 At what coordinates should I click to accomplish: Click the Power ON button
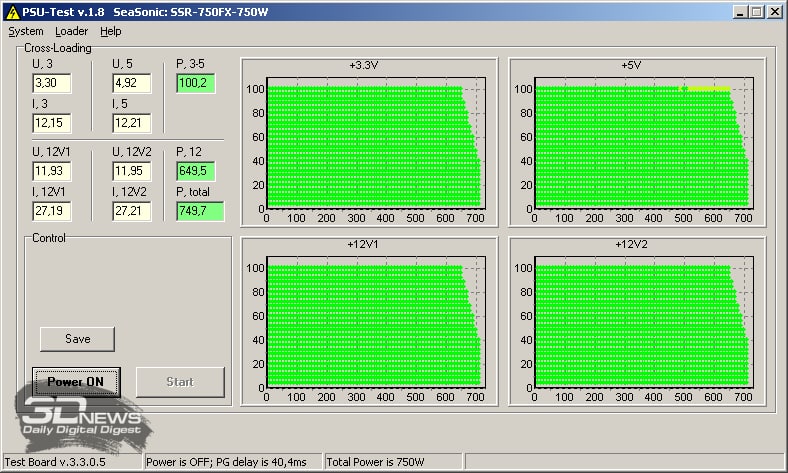pos(76,382)
